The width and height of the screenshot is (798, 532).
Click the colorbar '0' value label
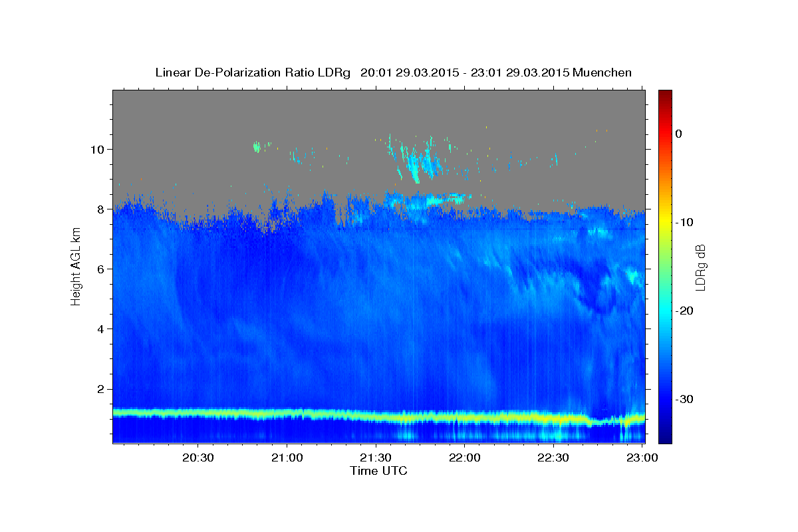(678, 134)
